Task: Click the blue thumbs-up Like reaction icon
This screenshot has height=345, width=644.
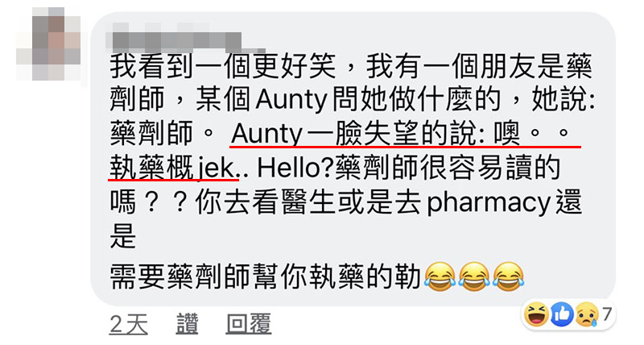Action: [x=562, y=314]
